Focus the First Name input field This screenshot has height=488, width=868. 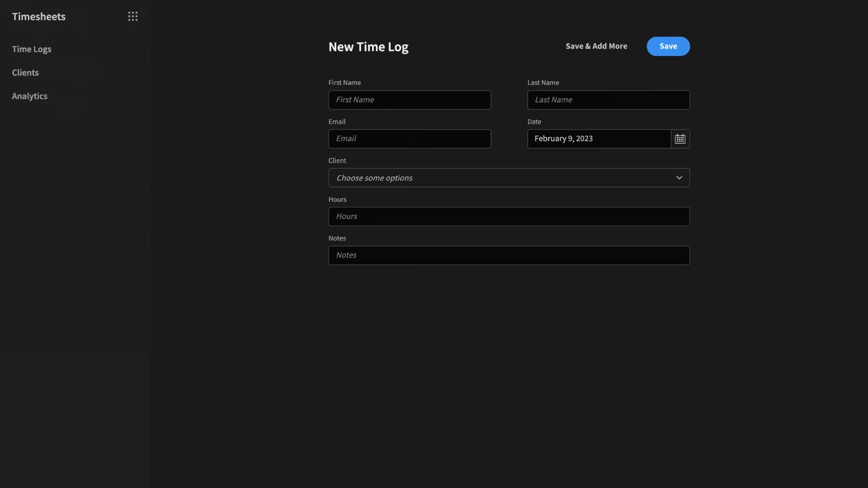coord(410,100)
